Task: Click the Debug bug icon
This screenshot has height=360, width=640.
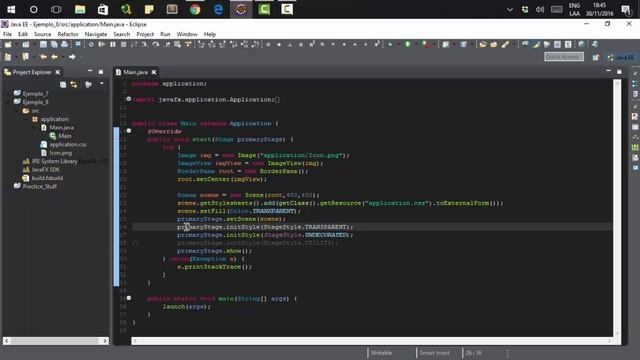Action: click(390, 44)
